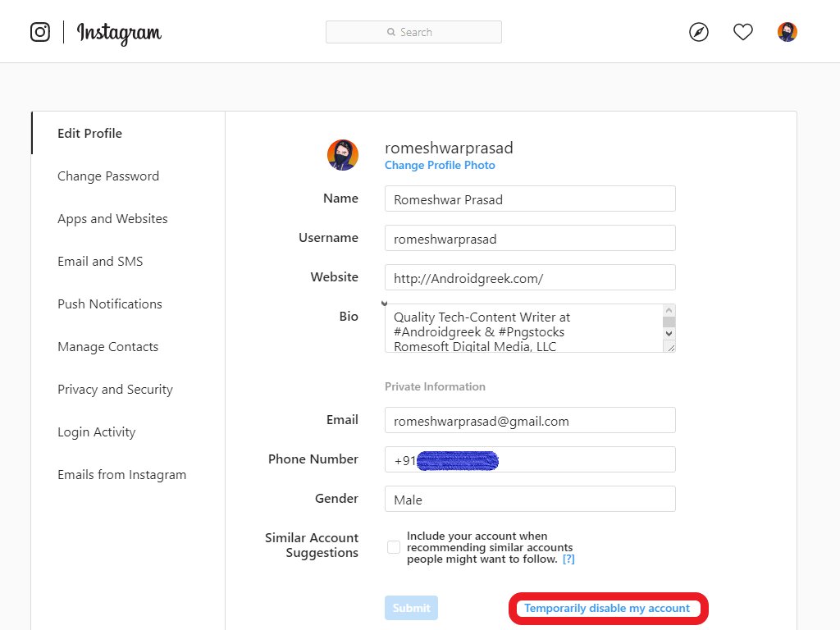Viewport: 840px width, 630px height.
Task: Open Emails from Instagram settings
Action: (122, 475)
